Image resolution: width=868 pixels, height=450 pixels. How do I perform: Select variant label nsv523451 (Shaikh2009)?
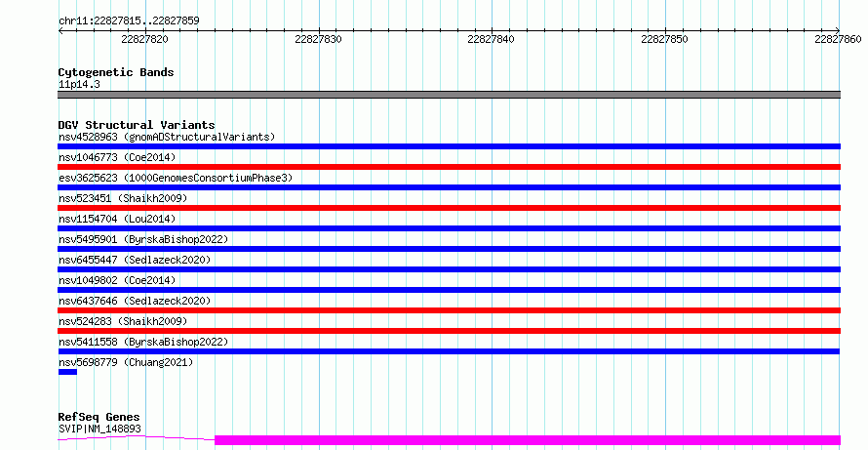(123, 198)
